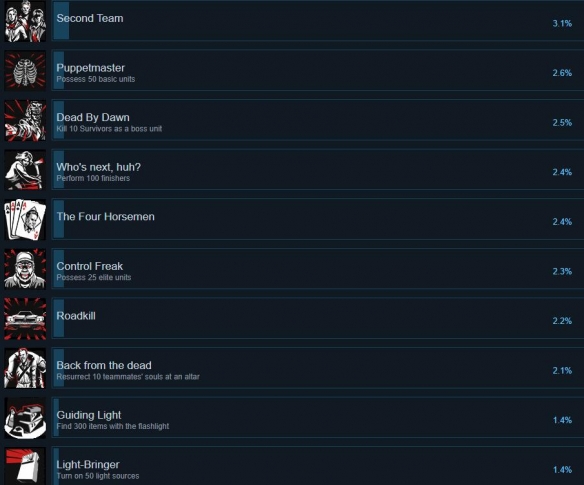
Task: Click the Who's next, huh? 2.4% value
Action: click(x=562, y=172)
